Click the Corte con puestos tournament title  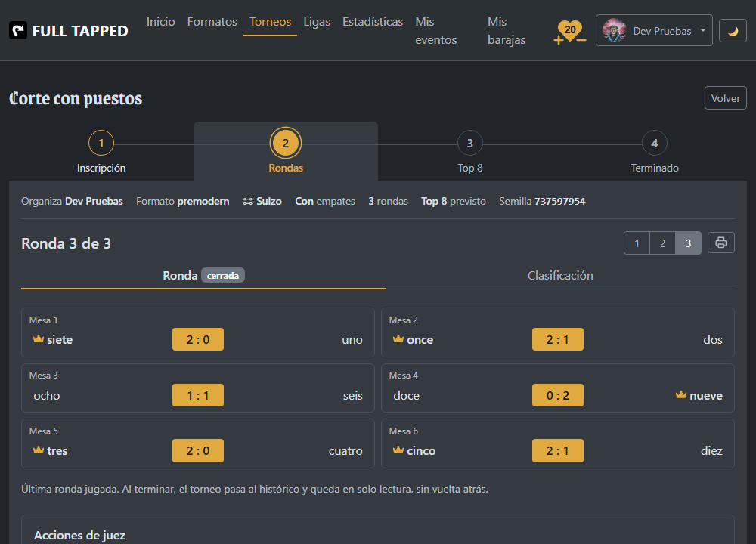[x=76, y=98]
